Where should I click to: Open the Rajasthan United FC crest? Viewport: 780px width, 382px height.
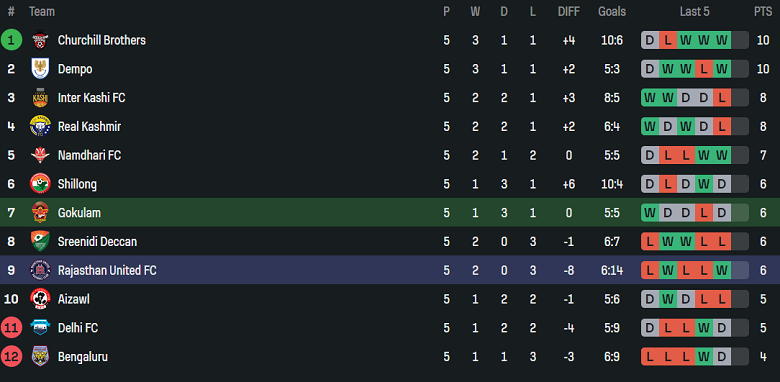pos(40,270)
